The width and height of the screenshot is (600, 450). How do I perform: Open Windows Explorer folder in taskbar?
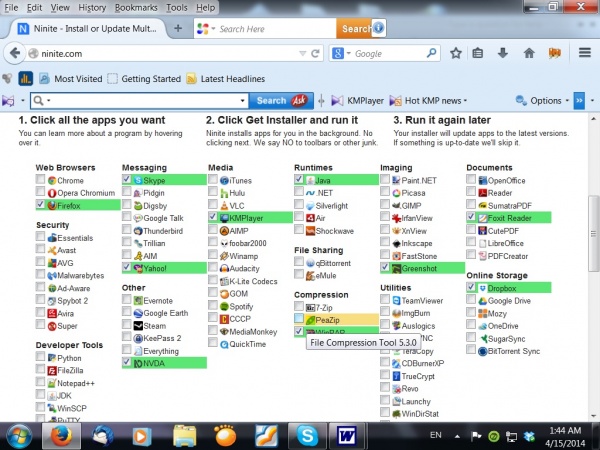184,436
